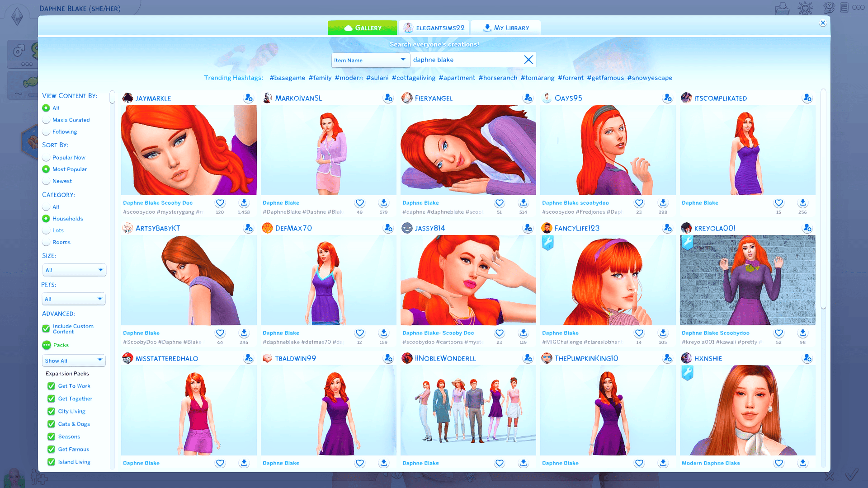The image size is (868, 488).
Task: Favorite FancyLife123's Daphne Blake
Action: click(639, 333)
